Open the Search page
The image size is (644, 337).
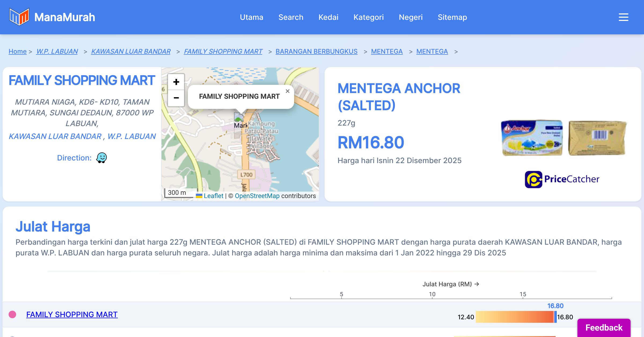pyautogui.click(x=291, y=17)
